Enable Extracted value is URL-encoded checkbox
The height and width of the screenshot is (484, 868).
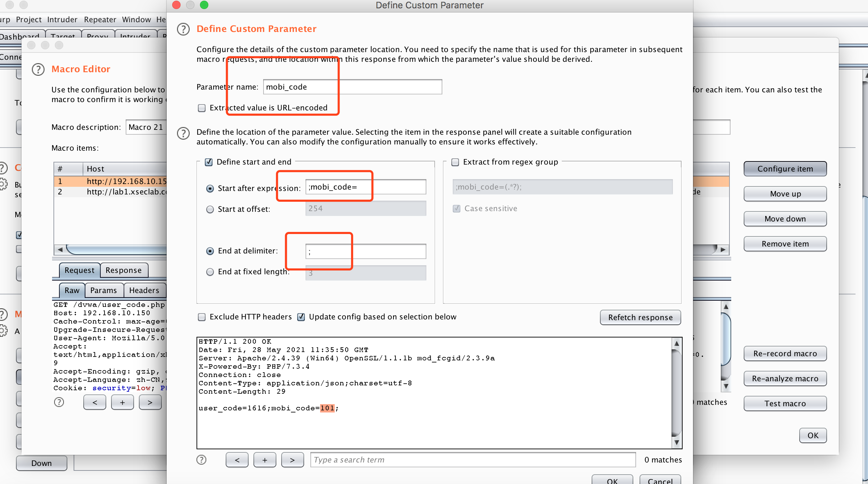(x=202, y=108)
